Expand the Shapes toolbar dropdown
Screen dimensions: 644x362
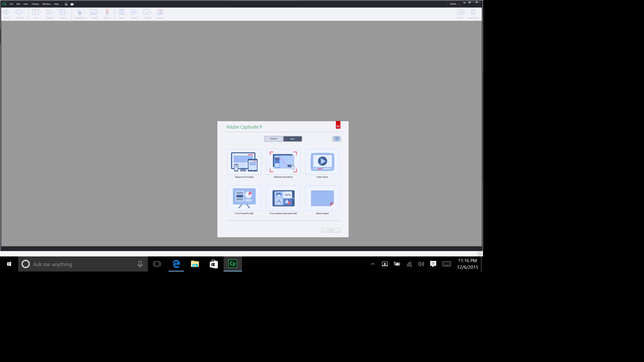53,12
